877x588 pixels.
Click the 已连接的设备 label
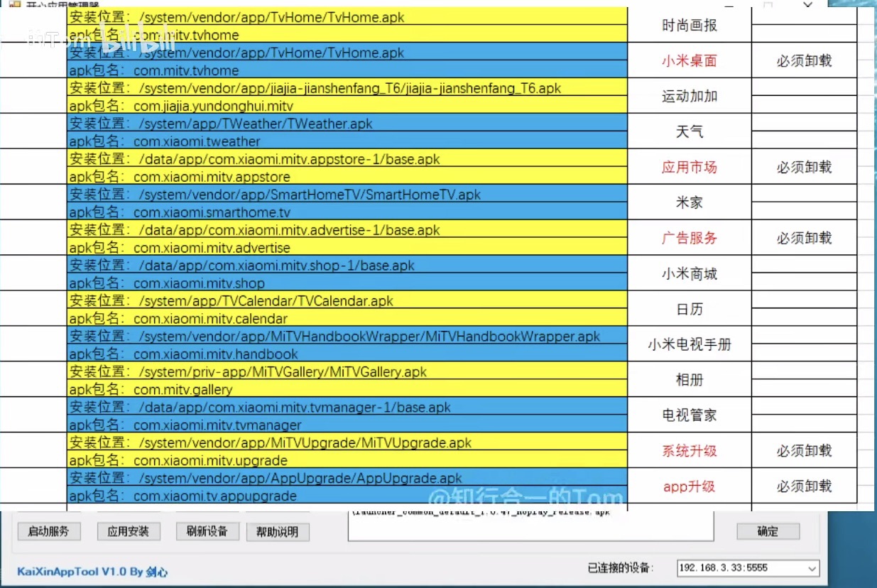tap(621, 568)
